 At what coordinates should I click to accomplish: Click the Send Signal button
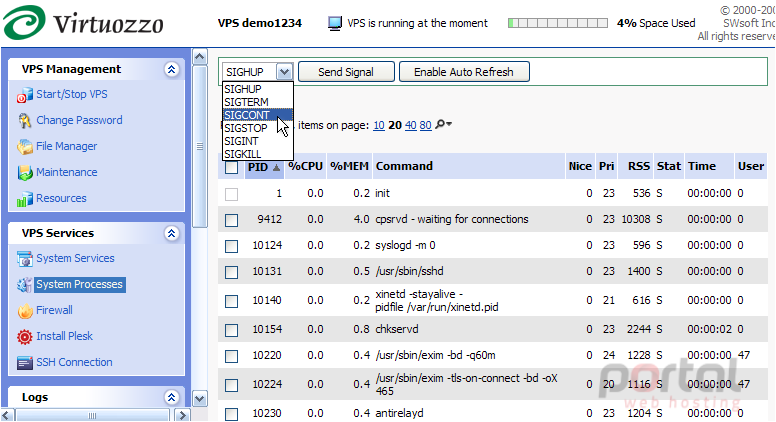click(346, 72)
